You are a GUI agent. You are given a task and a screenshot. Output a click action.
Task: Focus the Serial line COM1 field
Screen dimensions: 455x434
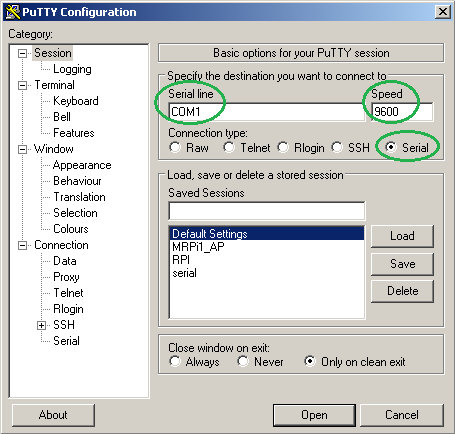pyautogui.click(x=267, y=112)
